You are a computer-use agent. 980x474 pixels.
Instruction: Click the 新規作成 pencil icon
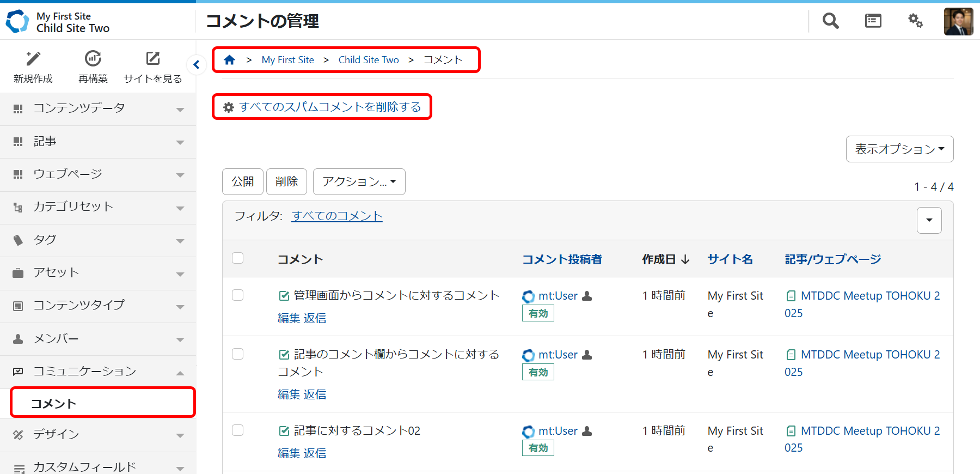click(33, 59)
